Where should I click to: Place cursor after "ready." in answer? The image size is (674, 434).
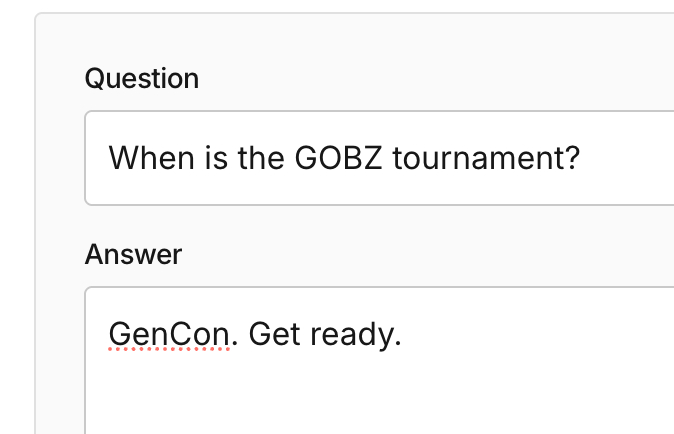tap(402, 333)
